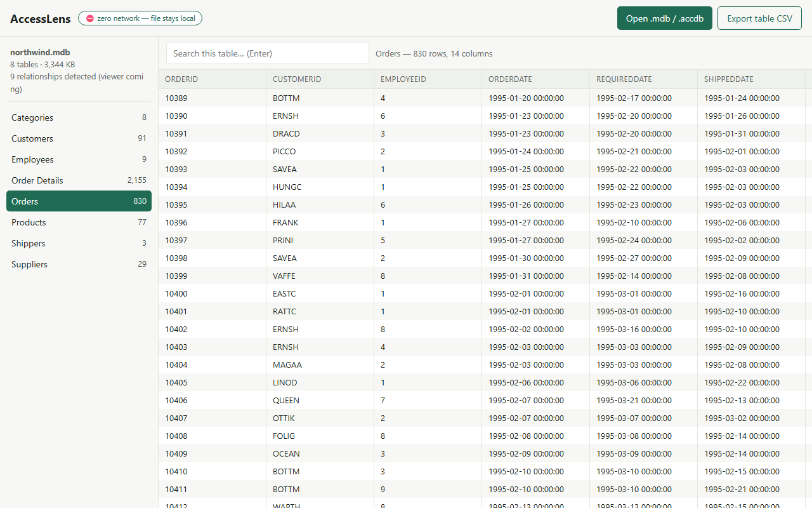Select customer cell MAGAA
Viewport: 812px width, 508px height.
(x=320, y=364)
